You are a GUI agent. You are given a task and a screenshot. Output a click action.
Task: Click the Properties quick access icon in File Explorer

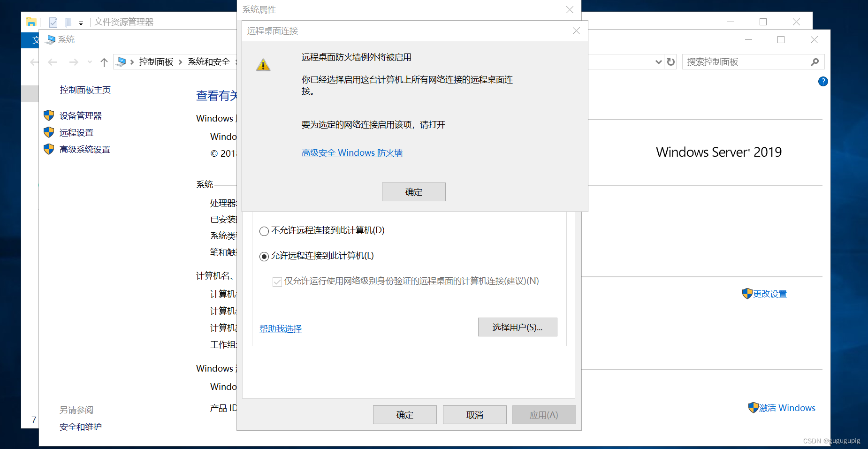[x=53, y=22]
